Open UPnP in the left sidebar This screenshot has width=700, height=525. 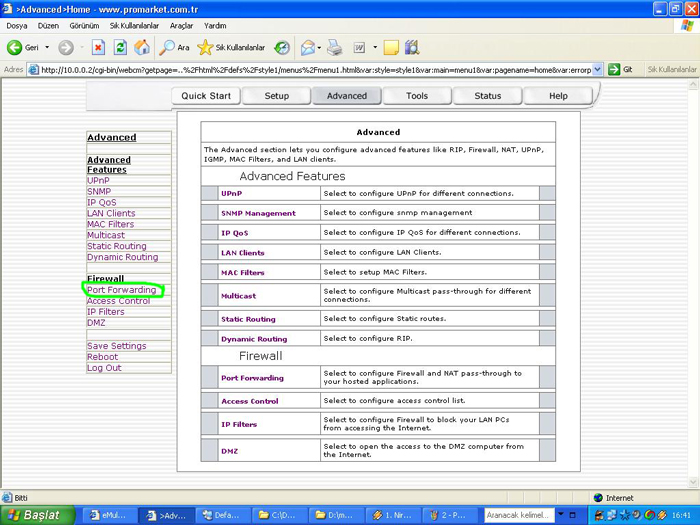[x=98, y=180]
